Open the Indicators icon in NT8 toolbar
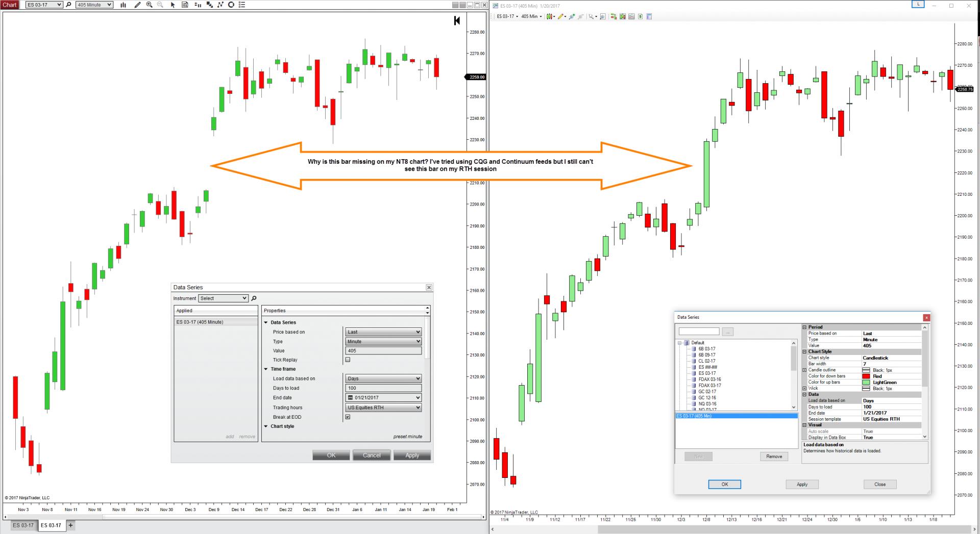 click(x=220, y=5)
